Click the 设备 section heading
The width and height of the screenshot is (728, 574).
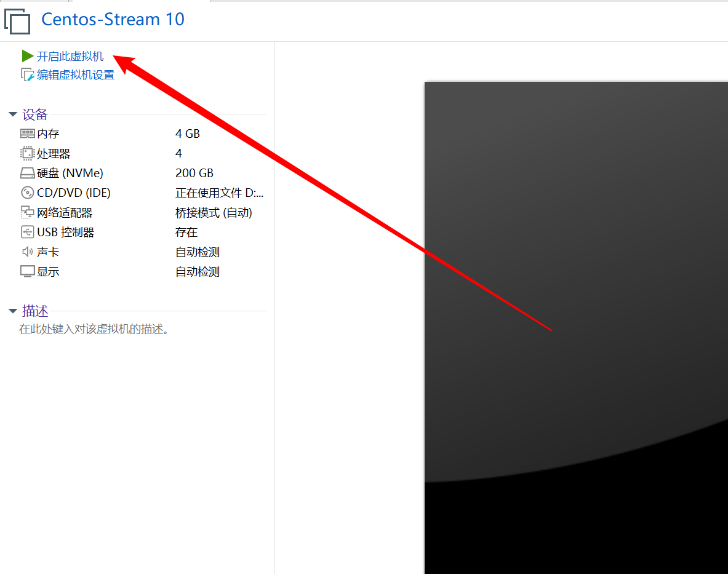click(x=35, y=114)
